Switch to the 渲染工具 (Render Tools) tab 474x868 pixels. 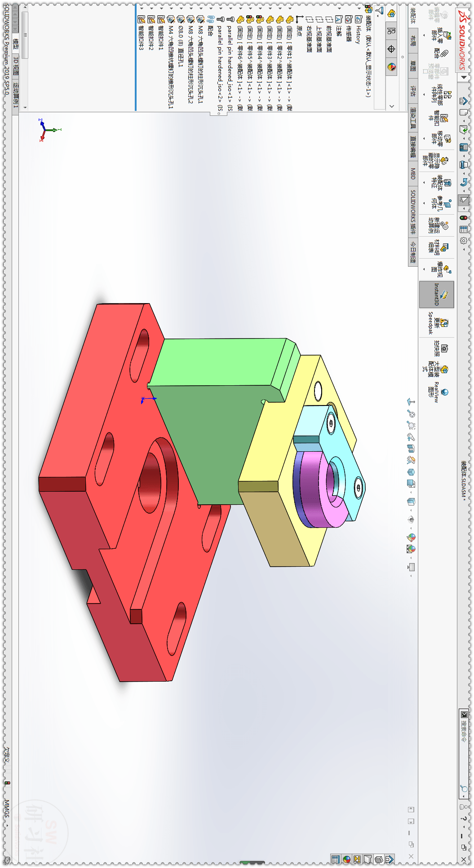(x=413, y=118)
